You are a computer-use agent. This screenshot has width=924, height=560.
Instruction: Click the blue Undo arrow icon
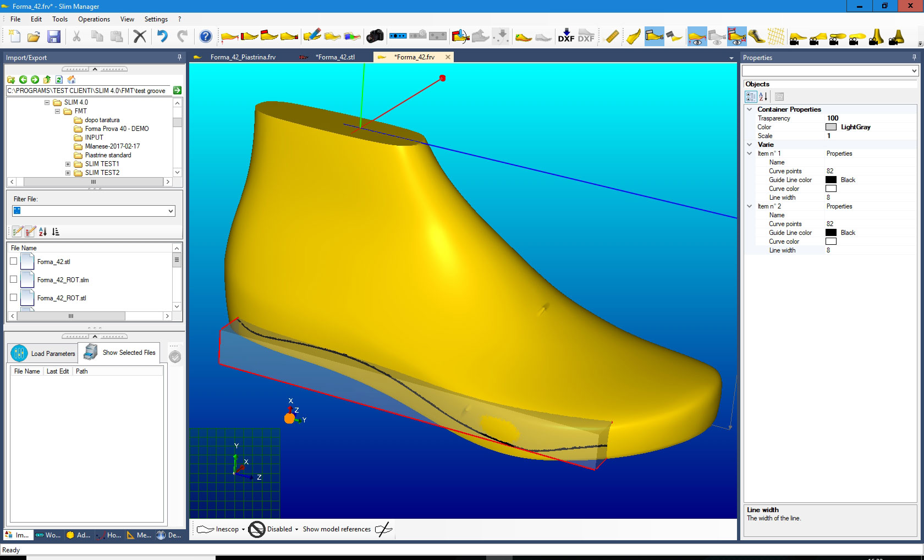(x=162, y=36)
